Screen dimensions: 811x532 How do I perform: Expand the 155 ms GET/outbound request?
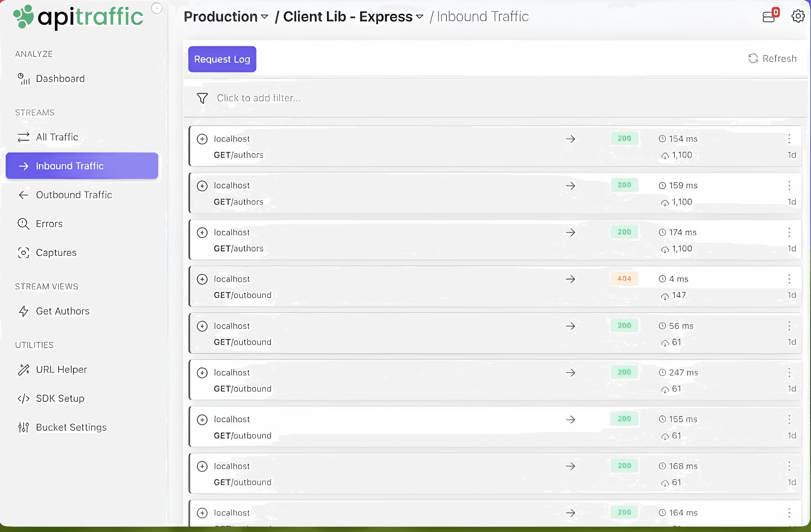(202, 420)
